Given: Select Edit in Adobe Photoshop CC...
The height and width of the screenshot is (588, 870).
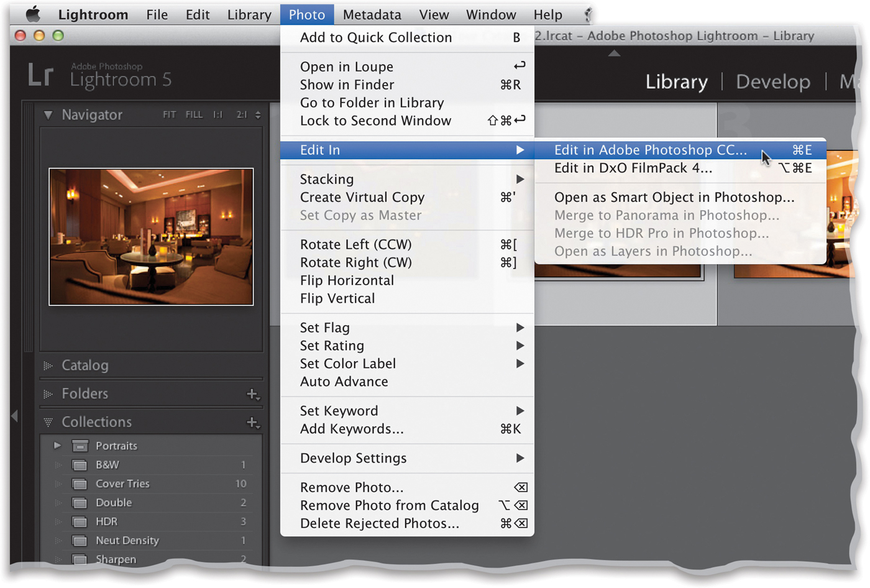Looking at the screenshot, I should pyautogui.click(x=680, y=150).
